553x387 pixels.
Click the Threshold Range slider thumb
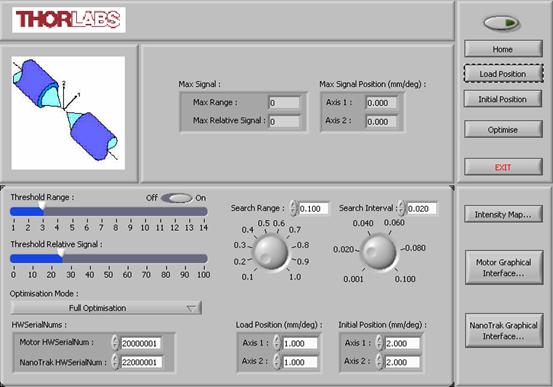[42, 206]
